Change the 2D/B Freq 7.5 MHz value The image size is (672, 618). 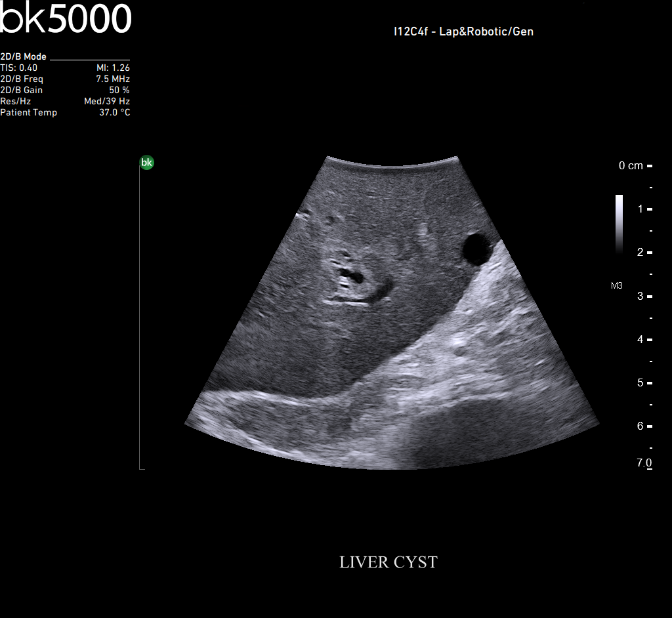(x=112, y=79)
